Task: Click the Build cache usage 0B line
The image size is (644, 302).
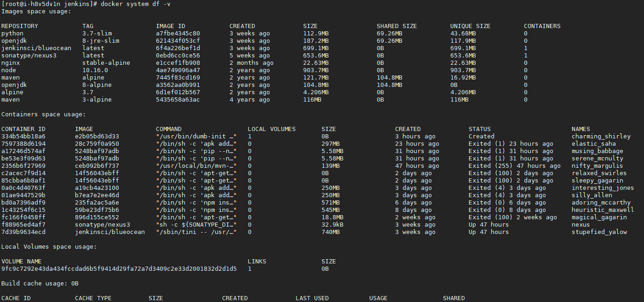Action: [x=37, y=283]
